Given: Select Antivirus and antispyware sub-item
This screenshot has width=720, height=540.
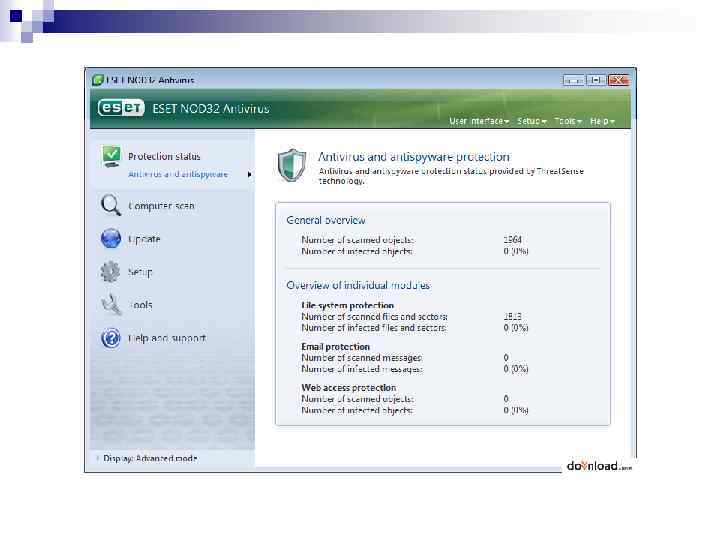Looking at the screenshot, I should pos(178,174).
